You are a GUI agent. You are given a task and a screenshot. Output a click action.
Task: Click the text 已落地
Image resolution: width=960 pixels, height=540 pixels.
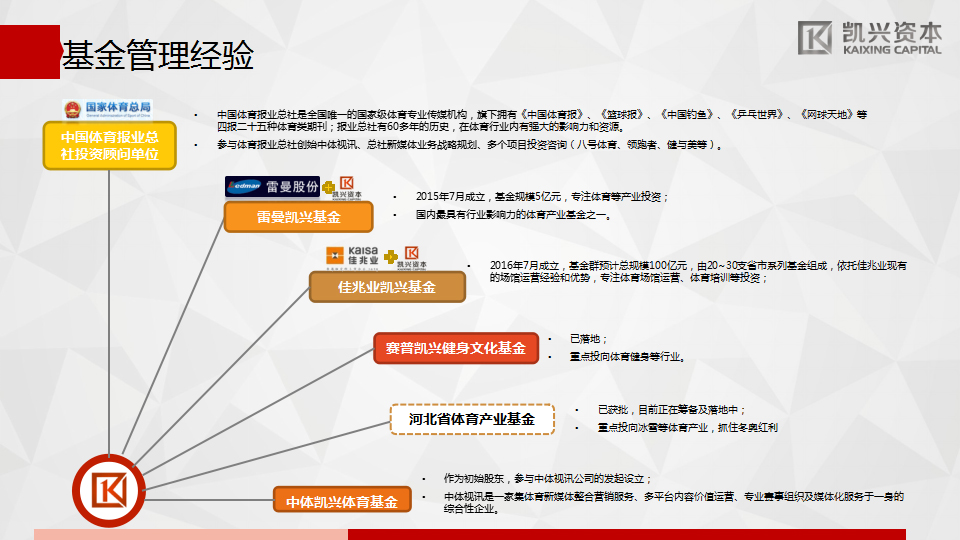point(588,339)
